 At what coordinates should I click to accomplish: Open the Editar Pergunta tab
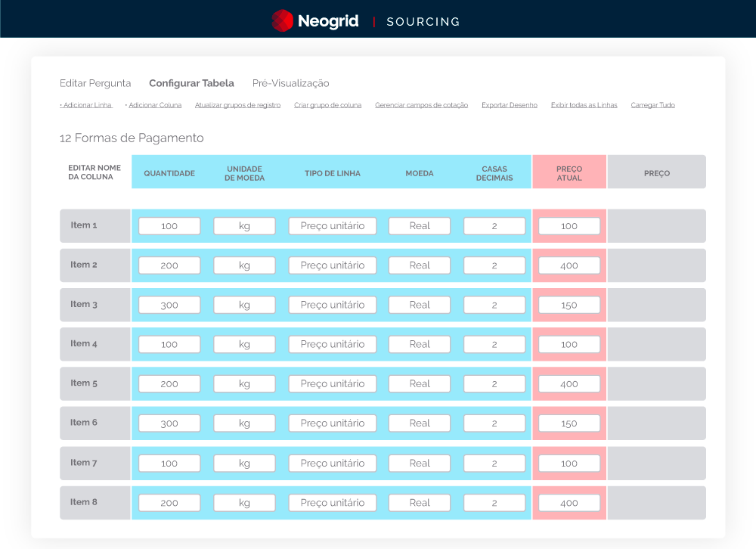coord(95,83)
